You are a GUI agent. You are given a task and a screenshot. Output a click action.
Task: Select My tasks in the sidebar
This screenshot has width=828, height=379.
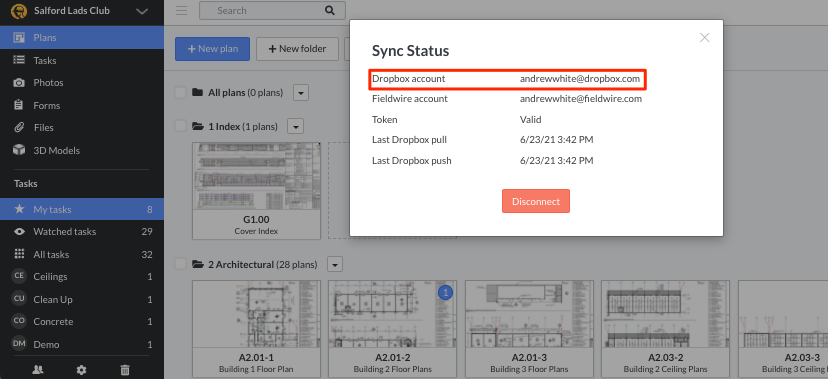point(82,210)
